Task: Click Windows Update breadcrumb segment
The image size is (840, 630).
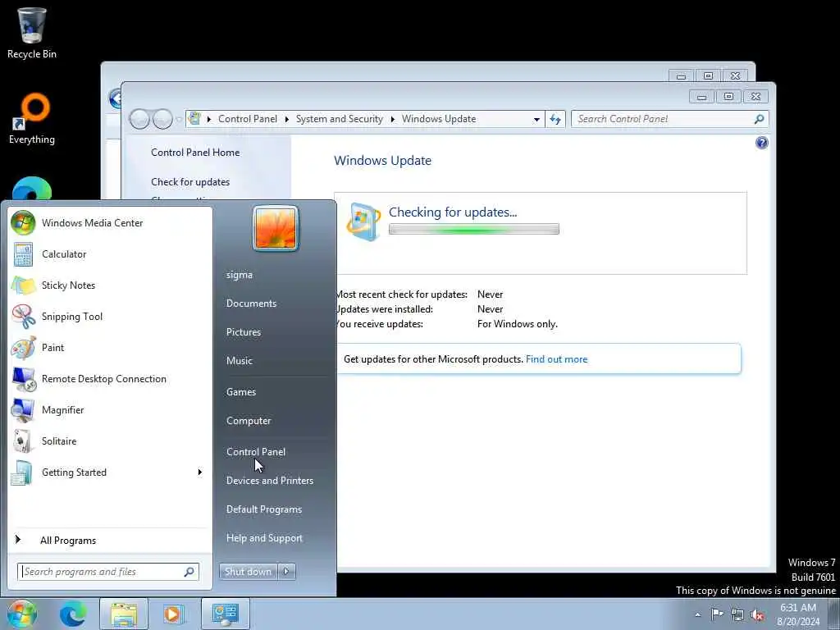Action: click(439, 119)
